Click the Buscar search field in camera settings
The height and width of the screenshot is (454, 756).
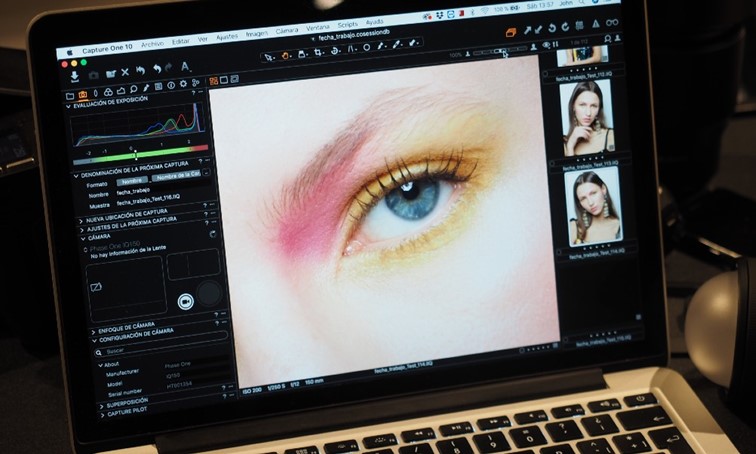pyautogui.click(x=161, y=345)
